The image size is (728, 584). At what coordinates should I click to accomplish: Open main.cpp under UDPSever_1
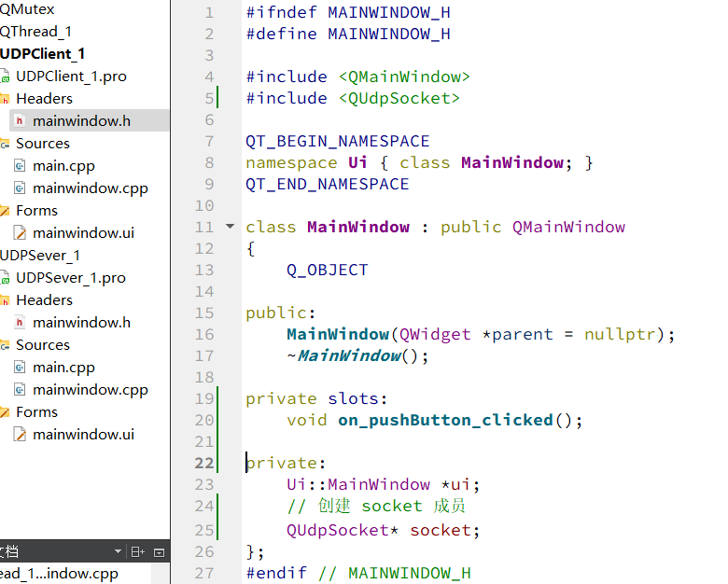click(63, 368)
